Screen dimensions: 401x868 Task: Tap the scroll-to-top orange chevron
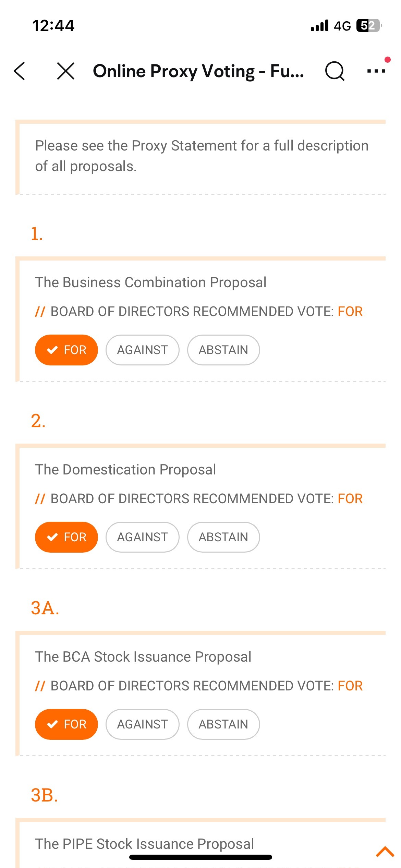tap(385, 852)
